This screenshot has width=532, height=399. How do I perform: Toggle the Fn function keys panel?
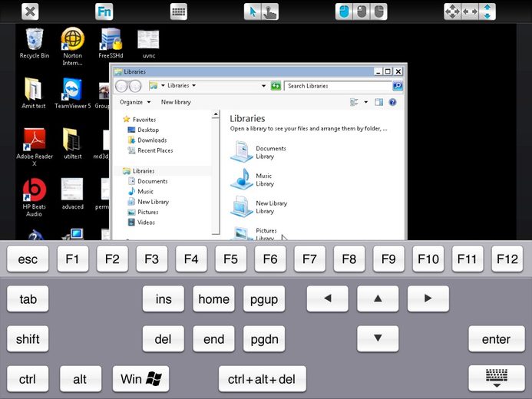click(104, 12)
